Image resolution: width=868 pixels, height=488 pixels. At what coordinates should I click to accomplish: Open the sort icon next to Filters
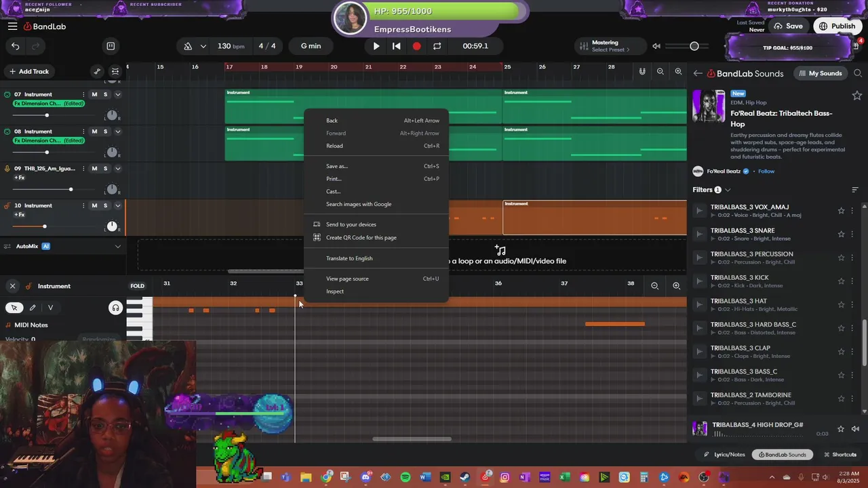(x=854, y=190)
